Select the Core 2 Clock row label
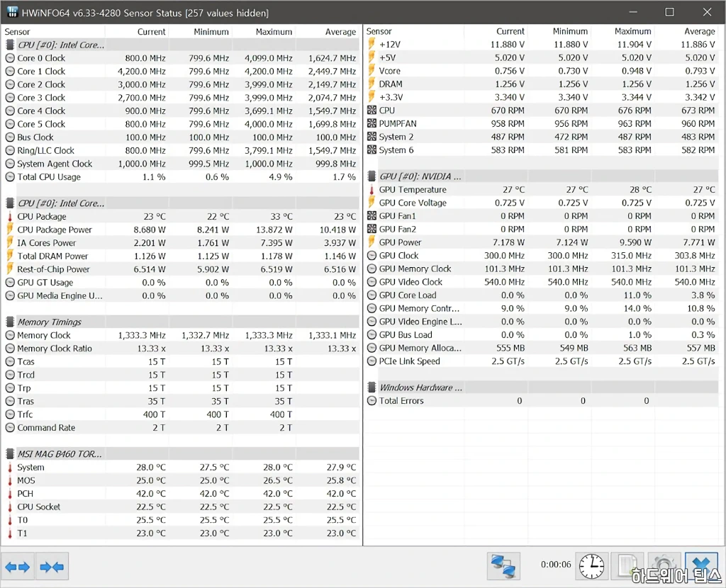The height and width of the screenshot is (588, 726). tap(41, 85)
